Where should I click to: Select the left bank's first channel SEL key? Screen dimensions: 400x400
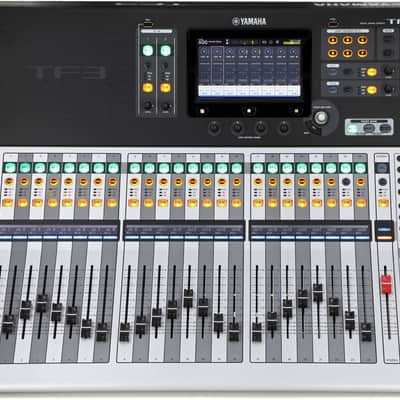coord(10,168)
